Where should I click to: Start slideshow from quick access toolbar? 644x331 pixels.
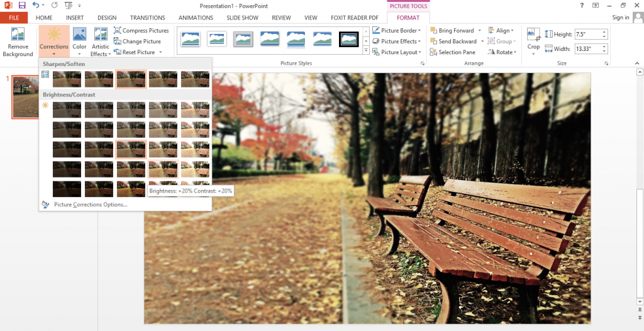[69, 5]
